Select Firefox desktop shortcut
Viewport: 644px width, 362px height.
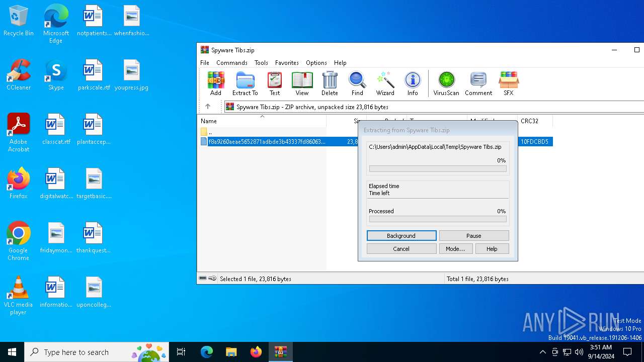19,184
